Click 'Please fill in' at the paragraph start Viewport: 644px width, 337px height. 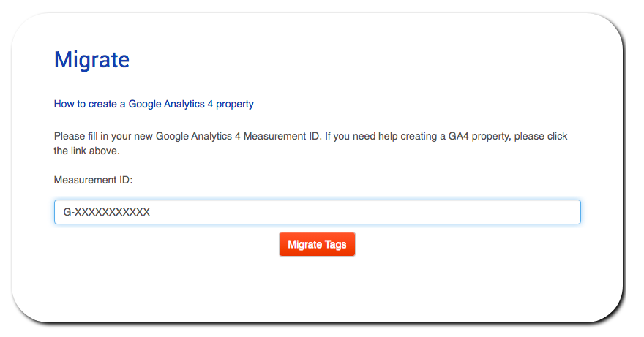75,136
